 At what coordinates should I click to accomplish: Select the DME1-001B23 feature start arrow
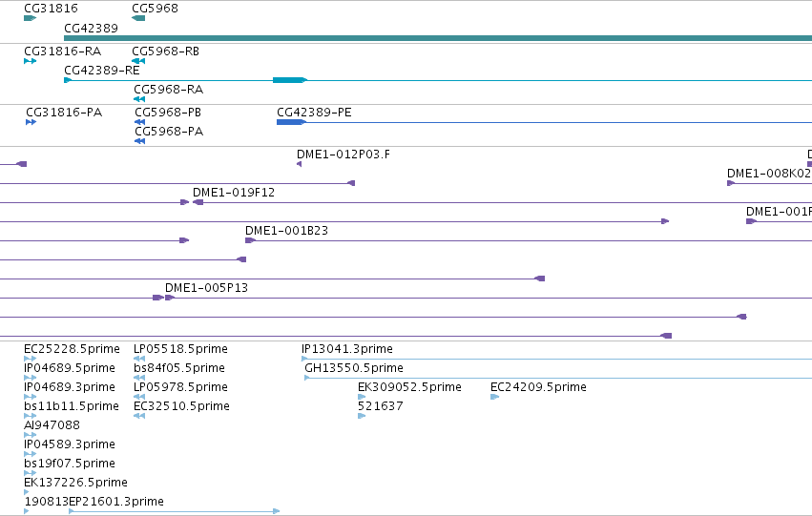251,240
